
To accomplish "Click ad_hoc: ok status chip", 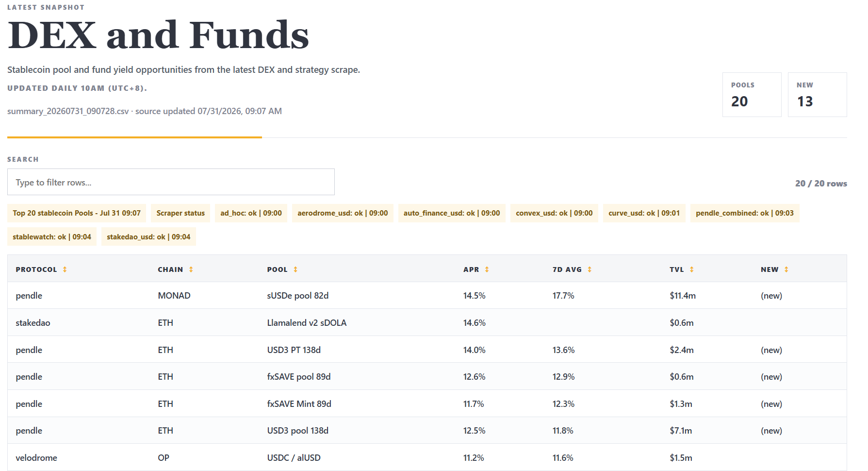I will pyautogui.click(x=251, y=213).
